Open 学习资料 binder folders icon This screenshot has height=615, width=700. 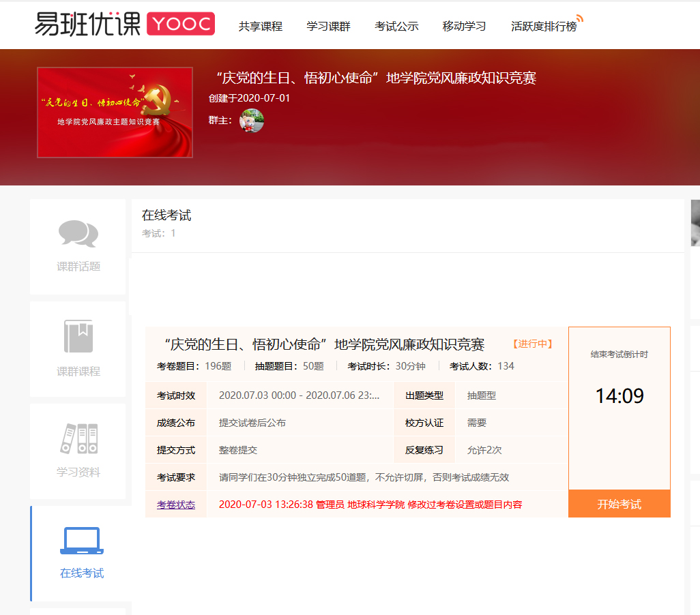click(x=78, y=439)
